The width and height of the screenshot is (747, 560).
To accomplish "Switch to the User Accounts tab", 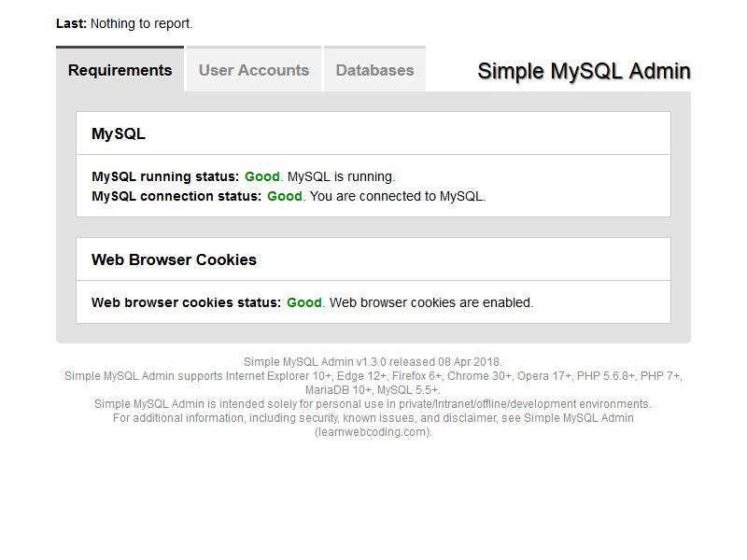I will click(252, 69).
